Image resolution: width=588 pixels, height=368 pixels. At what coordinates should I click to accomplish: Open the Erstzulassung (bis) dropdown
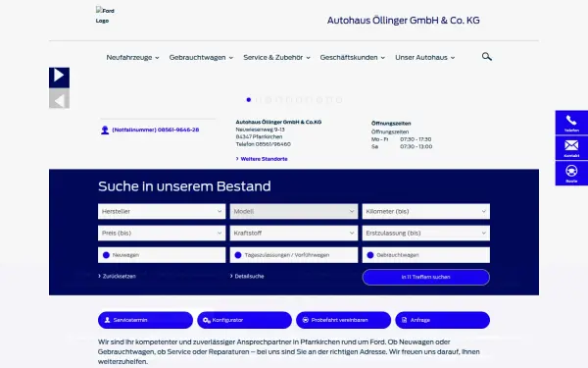[x=426, y=234]
